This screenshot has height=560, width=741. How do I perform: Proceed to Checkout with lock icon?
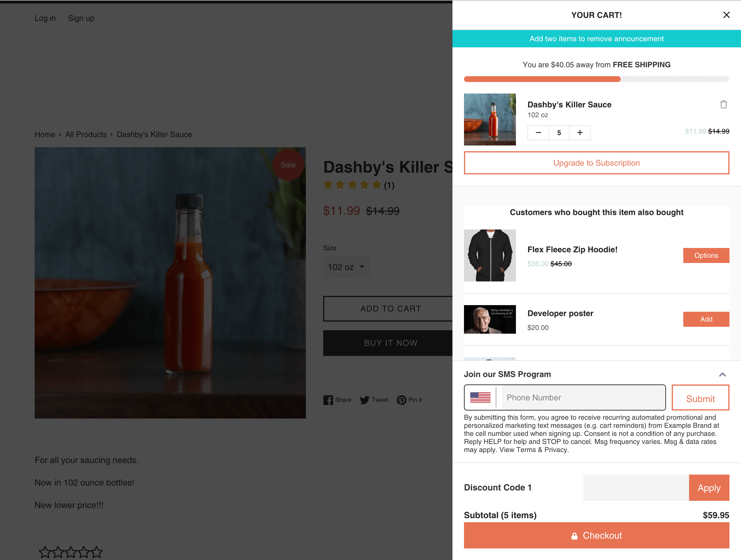click(596, 535)
